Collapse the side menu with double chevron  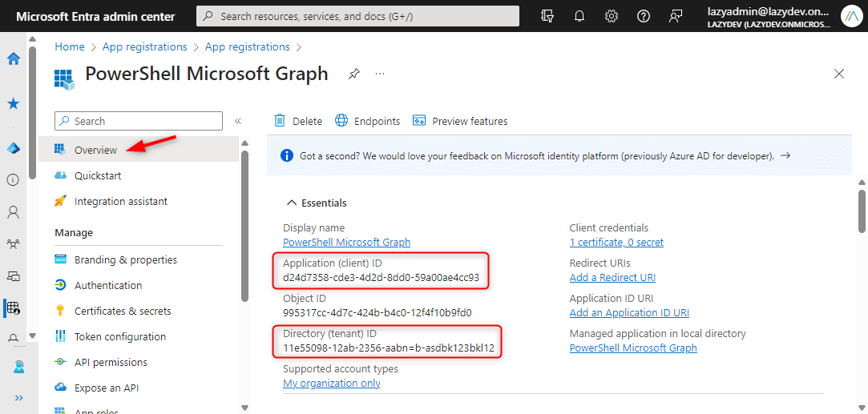click(238, 121)
